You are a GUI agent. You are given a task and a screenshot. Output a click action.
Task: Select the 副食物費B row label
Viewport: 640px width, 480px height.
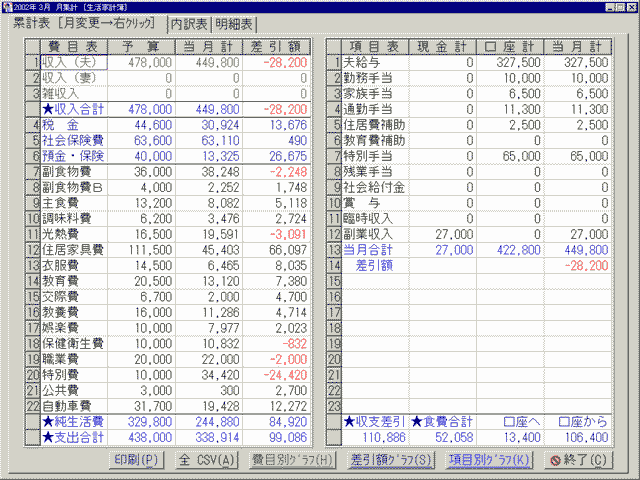pos(74,187)
